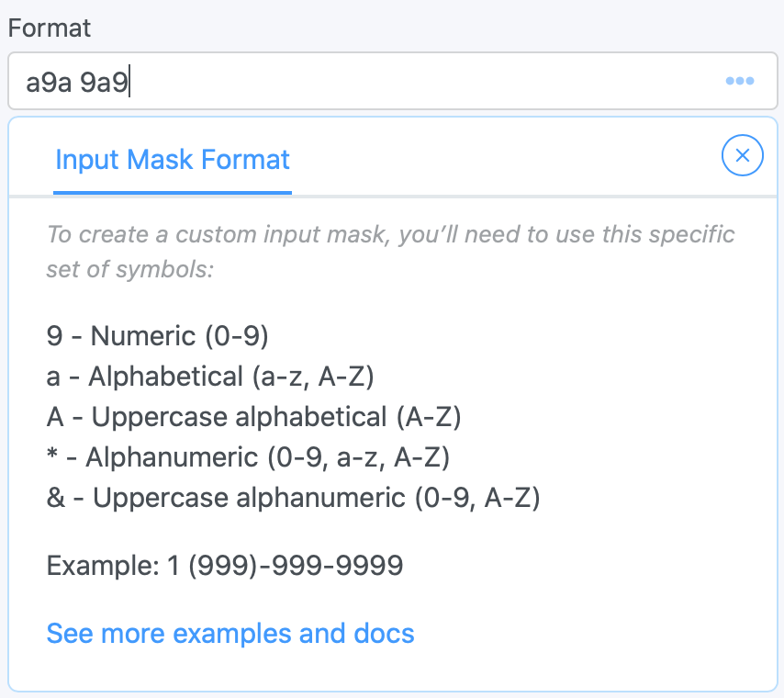Click the word docs in the blue link
The image size is (784, 698).
384,634
